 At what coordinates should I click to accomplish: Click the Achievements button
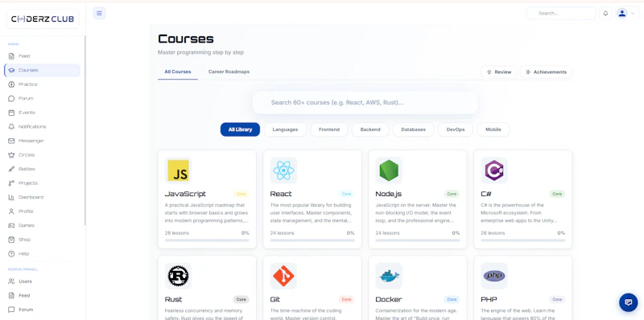(x=546, y=72)
